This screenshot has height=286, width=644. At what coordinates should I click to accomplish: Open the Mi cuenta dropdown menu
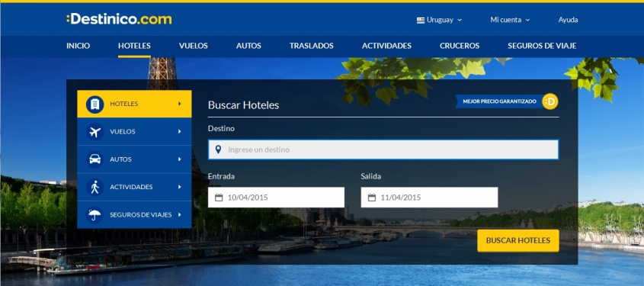(510, 20)
